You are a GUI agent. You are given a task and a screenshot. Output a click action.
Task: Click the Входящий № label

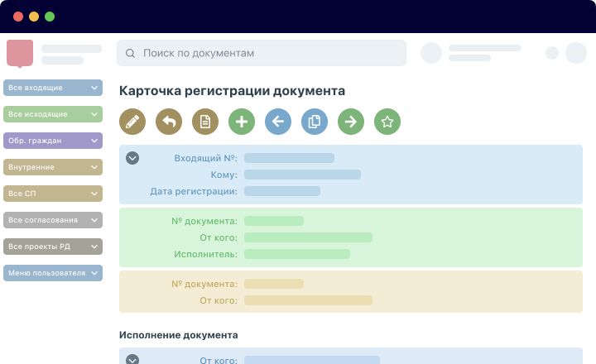tap(205, 158)
